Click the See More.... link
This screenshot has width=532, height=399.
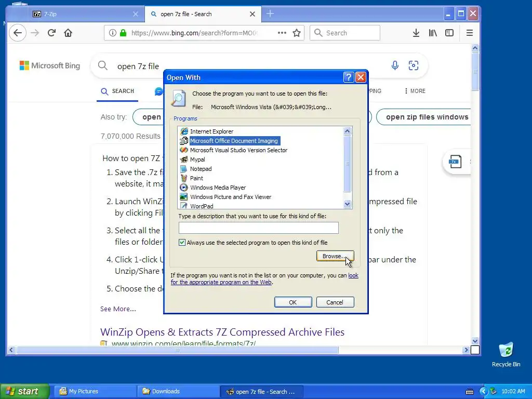pos(118,309)
